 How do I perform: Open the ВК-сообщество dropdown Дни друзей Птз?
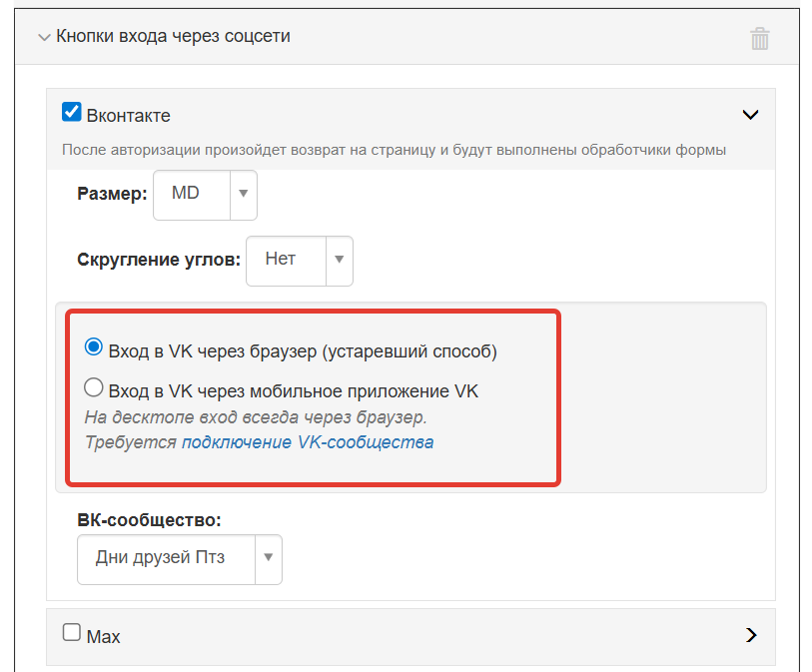[x=180, y=559]
